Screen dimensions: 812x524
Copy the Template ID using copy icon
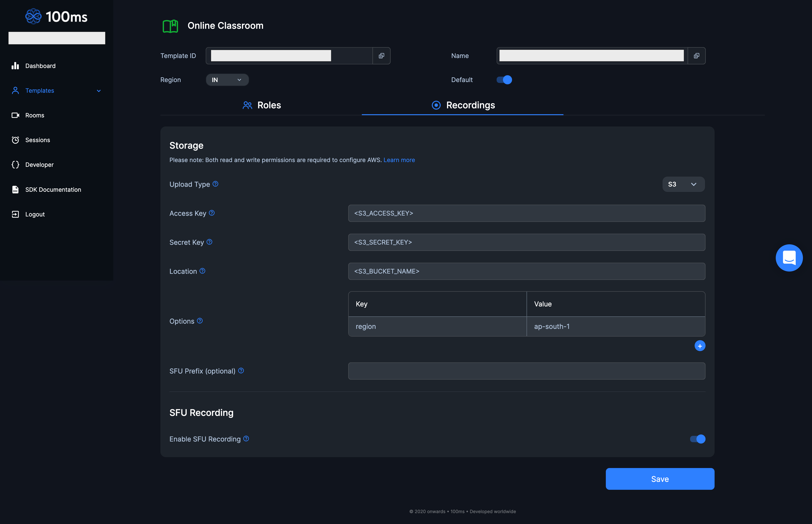pyautogui.click(x=381, y=56)
